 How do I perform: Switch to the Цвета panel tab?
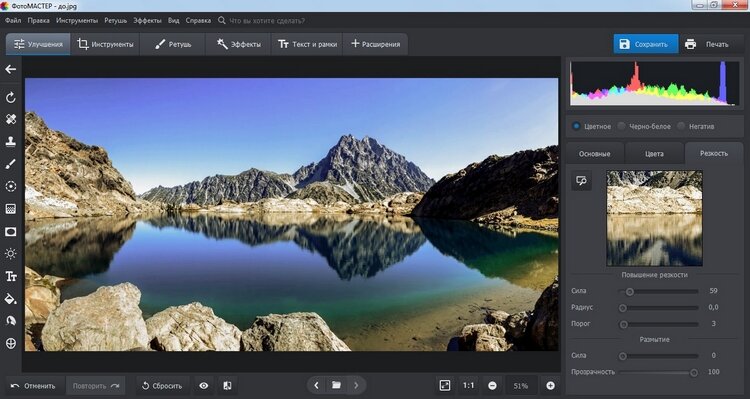coord(654,154)
